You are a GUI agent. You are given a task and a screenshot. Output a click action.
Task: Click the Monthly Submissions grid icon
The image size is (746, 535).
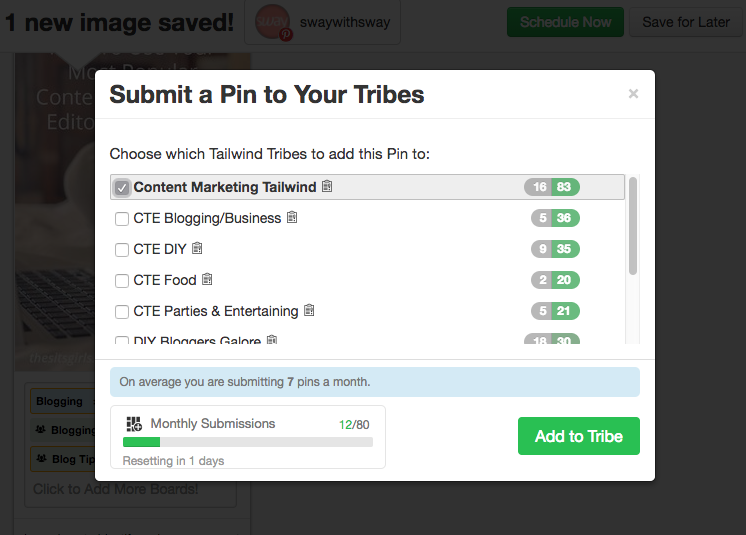pyautogui.click(x=134, y=423)
